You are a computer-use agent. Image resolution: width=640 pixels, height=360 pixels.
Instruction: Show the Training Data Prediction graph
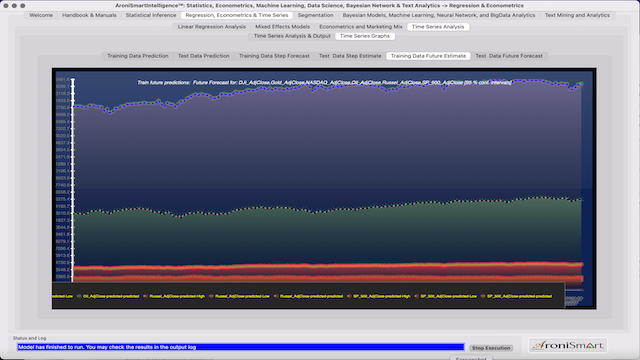tap(138, 56)
